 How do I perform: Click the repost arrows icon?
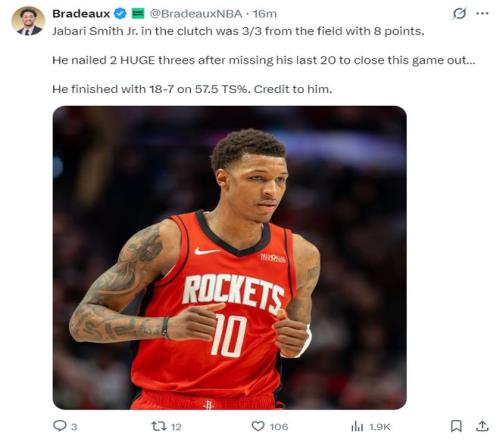pyautogui.click(x=158, y=426)
